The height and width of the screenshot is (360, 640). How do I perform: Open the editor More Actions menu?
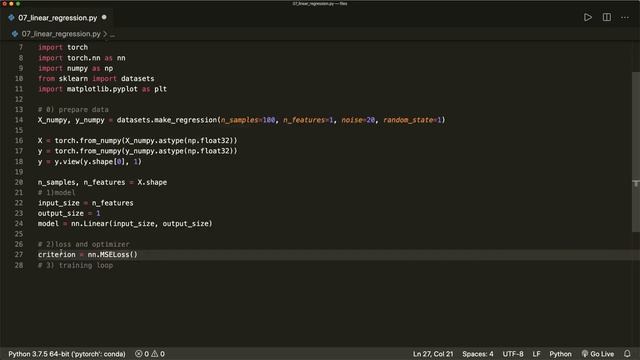(x=625, y=18)
